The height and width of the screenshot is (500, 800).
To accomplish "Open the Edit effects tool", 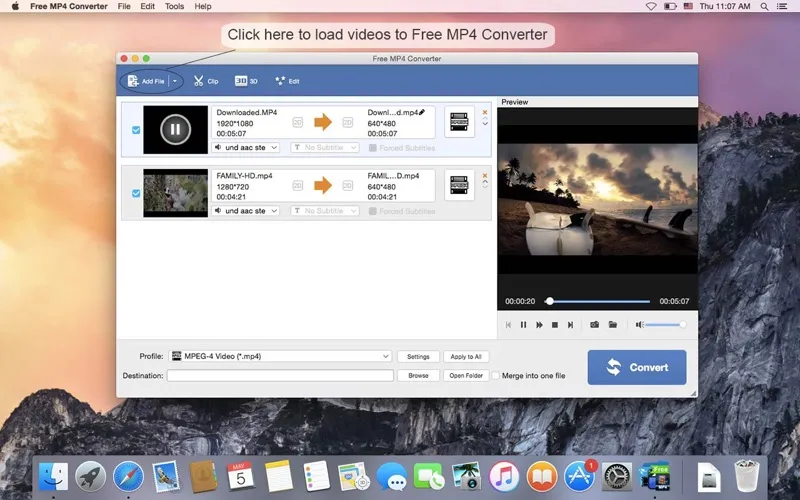I will pos(287,81).
